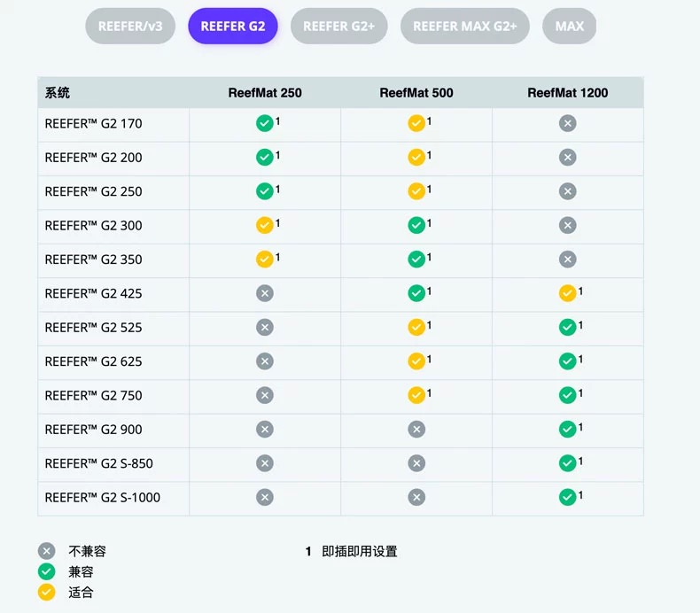
Task: Click yellow check for G2 170 ReefMat 500
Action: pos(416,124)
